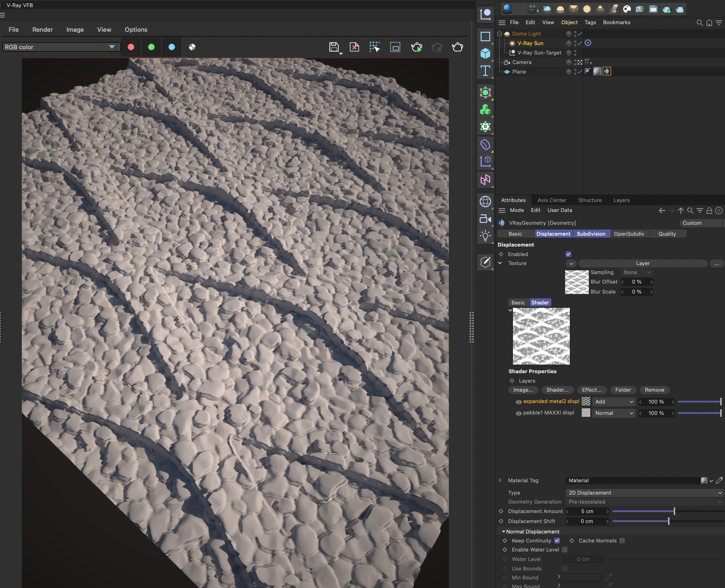
Task: Open the RGB color channel dropdown
Action: click(x=61, y=47)
